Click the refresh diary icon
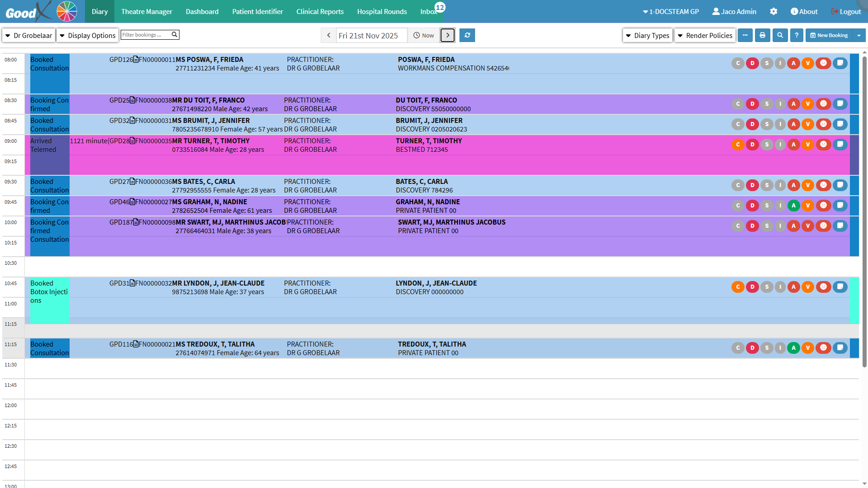 pyautogui.click(x=467, y=35)
